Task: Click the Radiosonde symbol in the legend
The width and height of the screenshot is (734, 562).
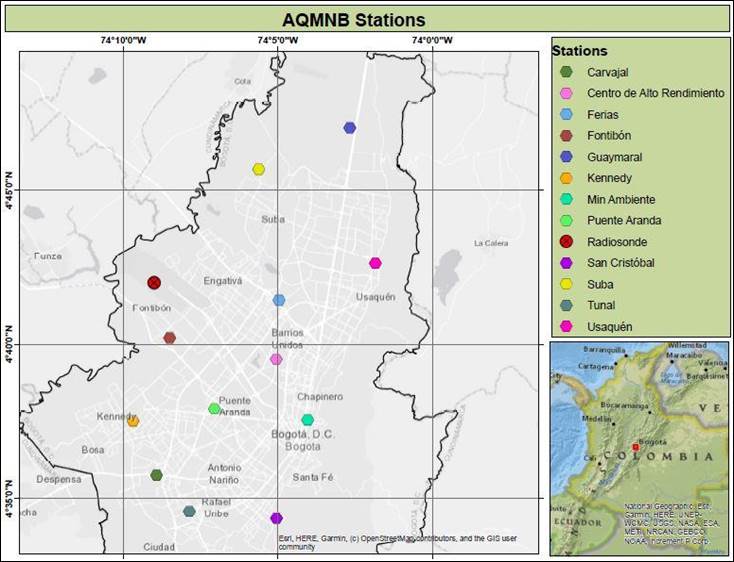Action: pos(566,242)
